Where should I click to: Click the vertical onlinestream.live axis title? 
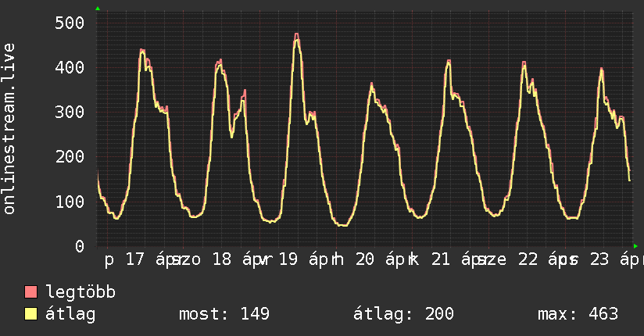pyautogui.click(x=9, y=129)
